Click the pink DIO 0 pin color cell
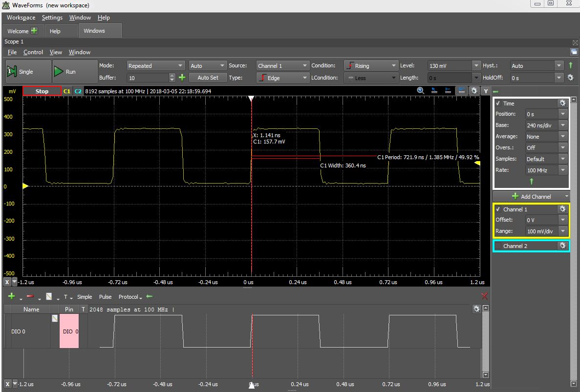Viewport: 580px width, 392px height. (69, 331)
